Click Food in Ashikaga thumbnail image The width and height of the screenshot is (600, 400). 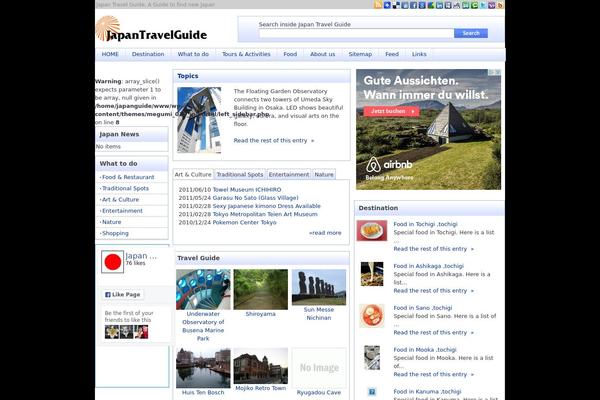pyautogui.click(x=372, y=274)
